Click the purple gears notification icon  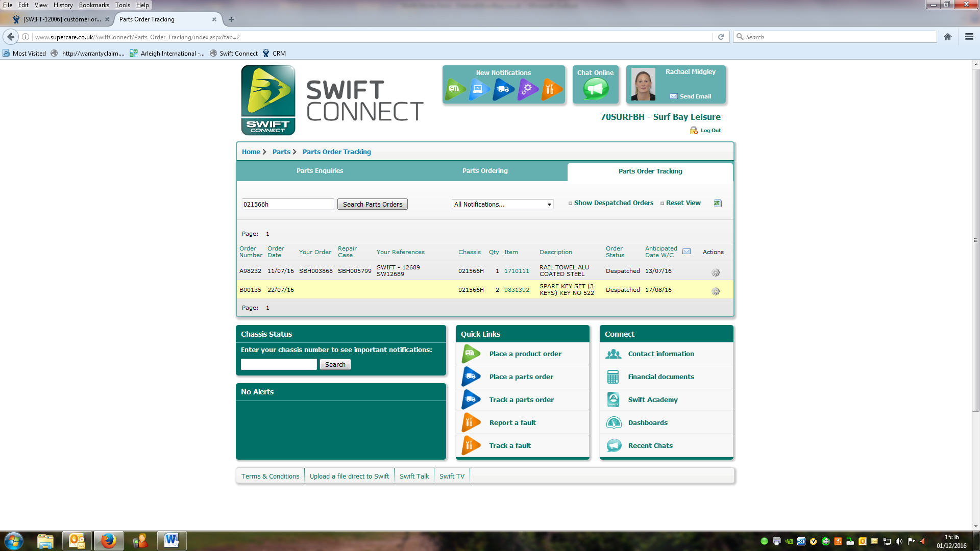[x=527, y=89]
